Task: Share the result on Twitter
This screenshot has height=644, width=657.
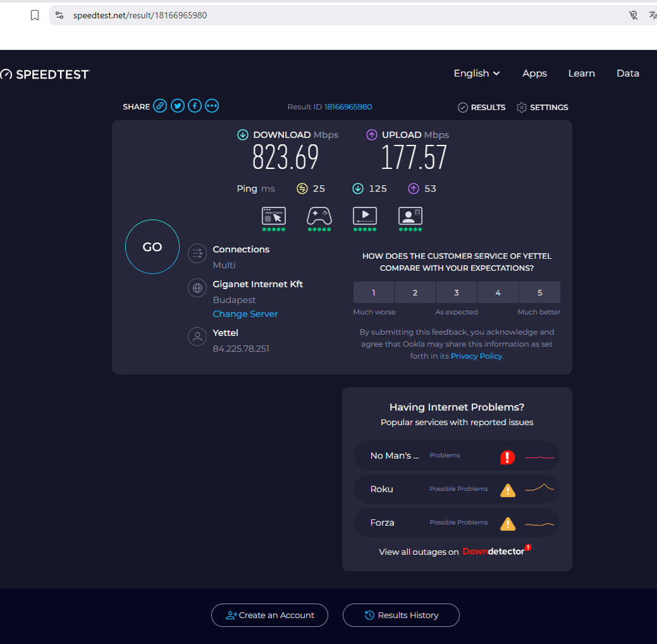Action: (178, 106)
